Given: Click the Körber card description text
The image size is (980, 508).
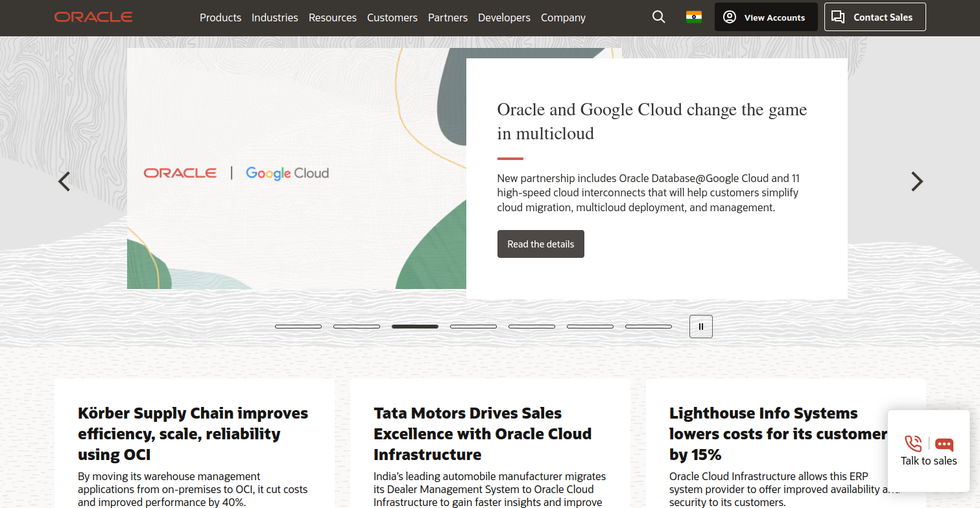Looking at the screenshot, I should [x=193, y=489].
